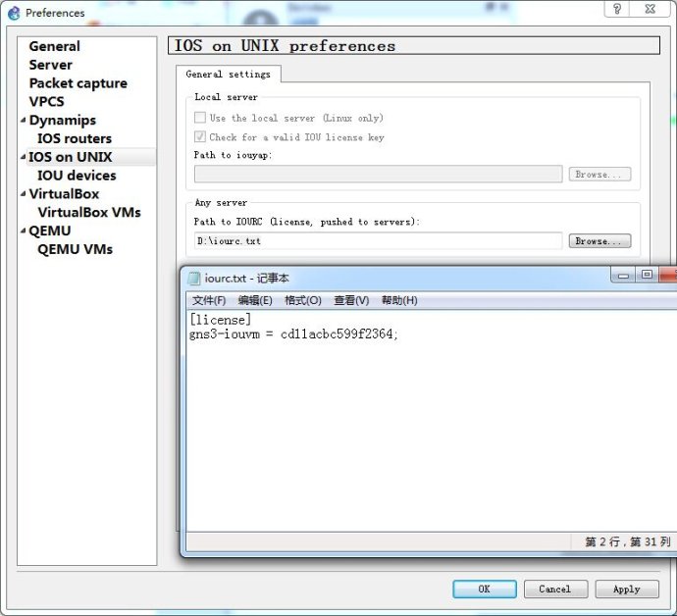Maximize the Notepad window
This screenshot has width=677, height=616.
[x=647, y=275]
